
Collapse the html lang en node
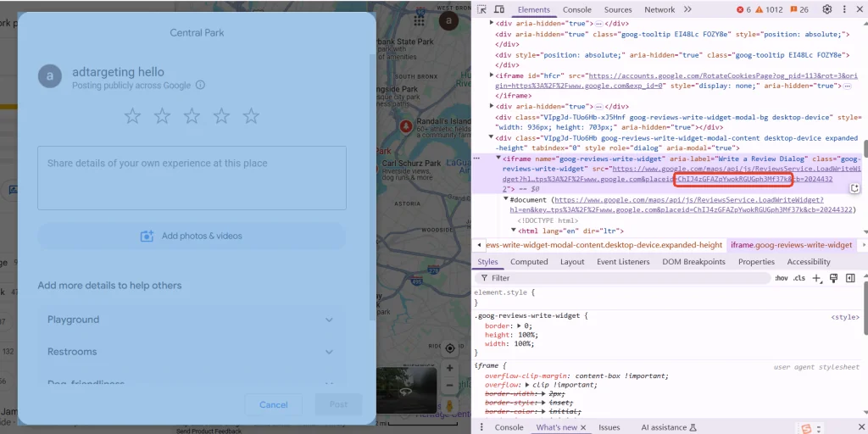coord(513,231)
